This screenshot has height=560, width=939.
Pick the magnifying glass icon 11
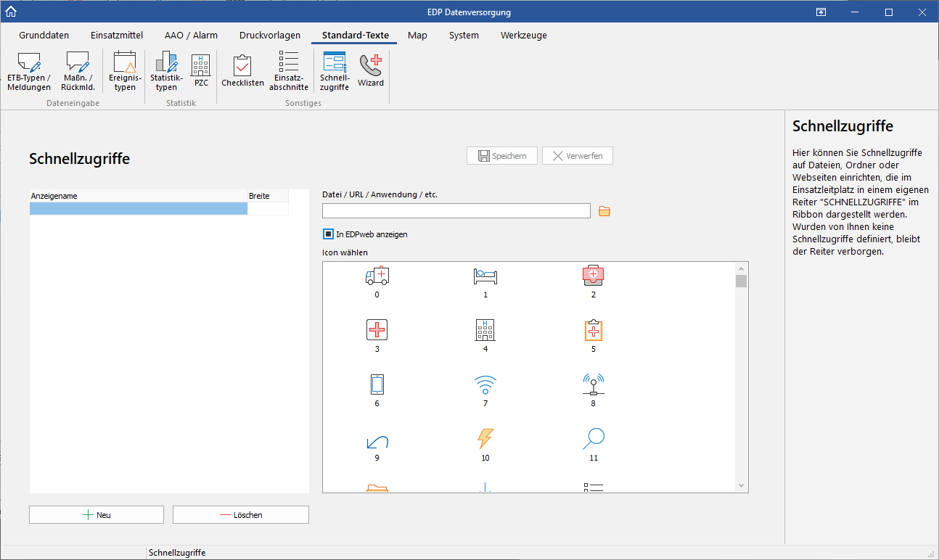[x=593, y=440]
